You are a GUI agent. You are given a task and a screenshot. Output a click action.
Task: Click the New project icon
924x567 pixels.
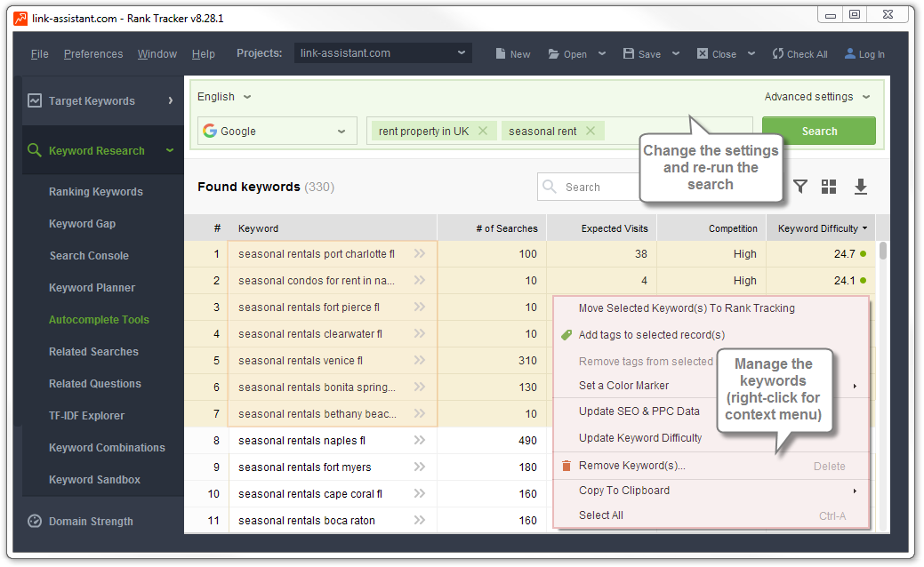(501, 53)
